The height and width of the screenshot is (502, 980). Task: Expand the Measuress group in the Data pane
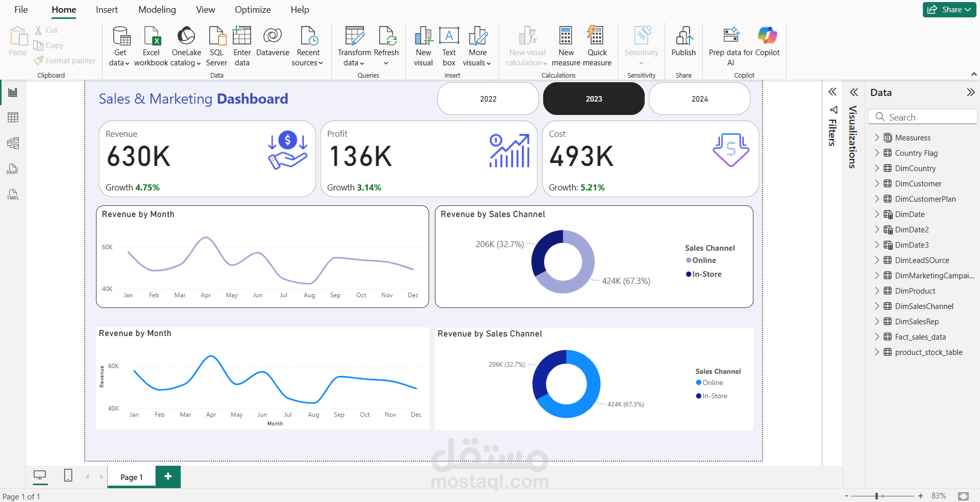[x=877, y=137]
